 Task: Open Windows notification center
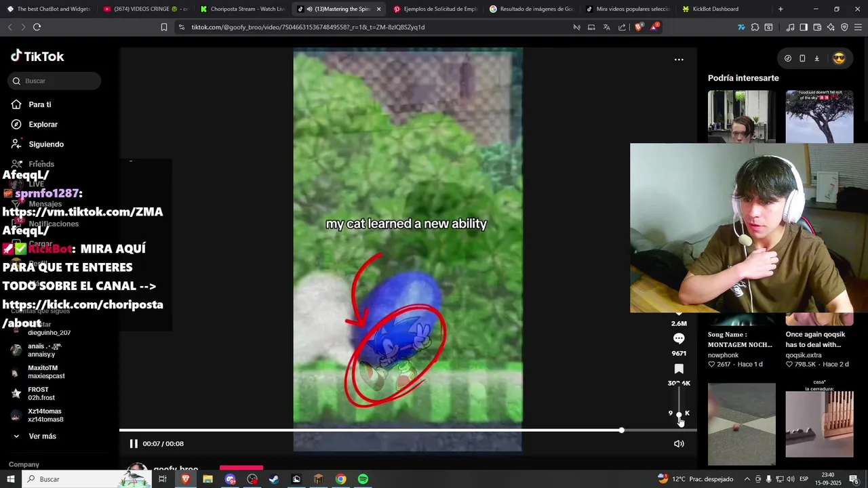coord(854,479)
